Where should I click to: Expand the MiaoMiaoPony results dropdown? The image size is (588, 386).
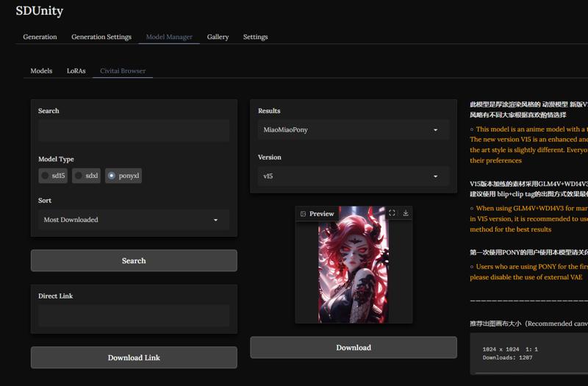(354, 129)
